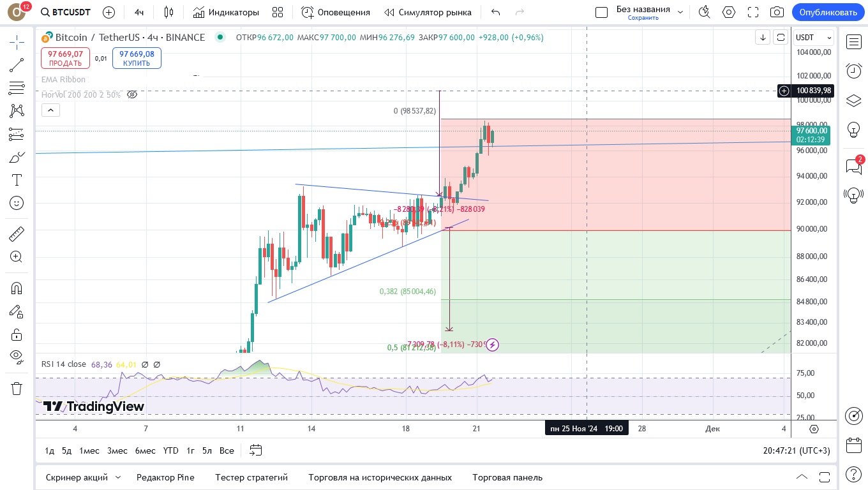Open the quick search icon
The image size is (868, 490).
[704, 12]
